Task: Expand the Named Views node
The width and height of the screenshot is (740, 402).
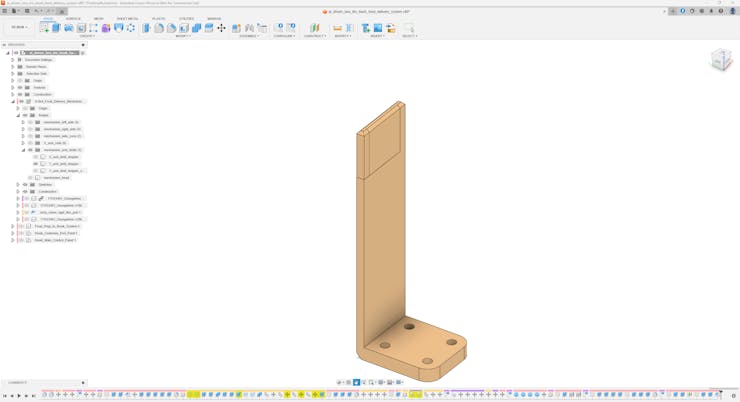Action: point(13,67)
